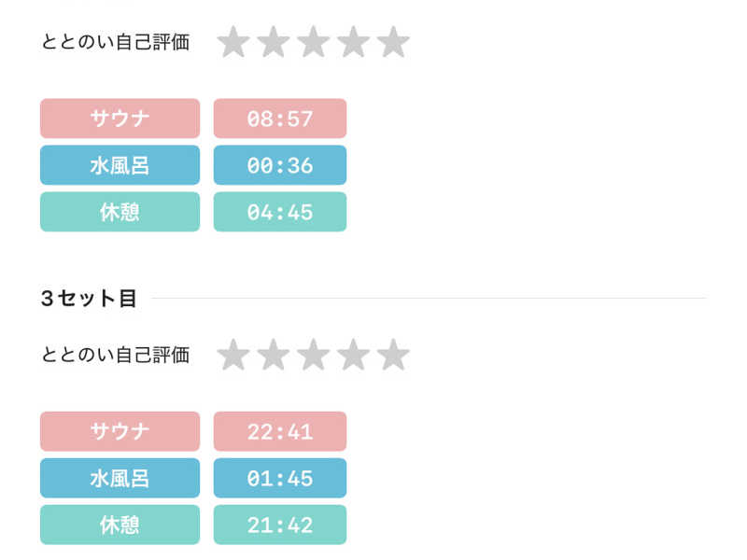The image size is (747, 560).
Task: Click the upper pink サウナ label
Action: pyautogui.click(x=120, y=119)
